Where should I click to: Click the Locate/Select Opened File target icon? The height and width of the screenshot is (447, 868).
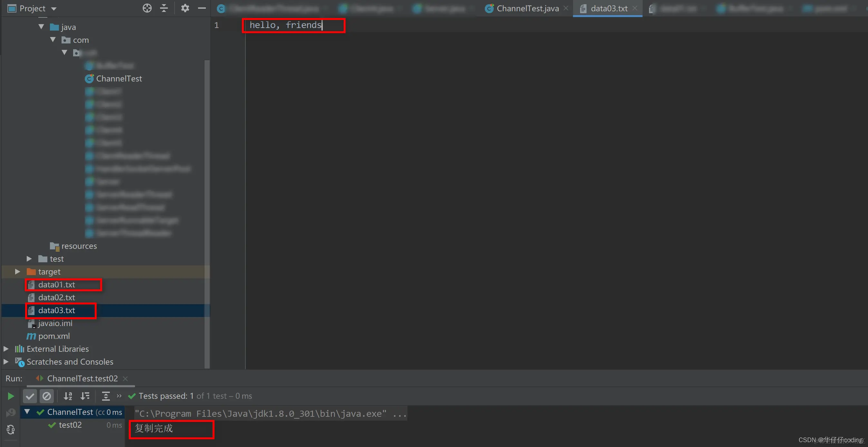click(147, 8)
